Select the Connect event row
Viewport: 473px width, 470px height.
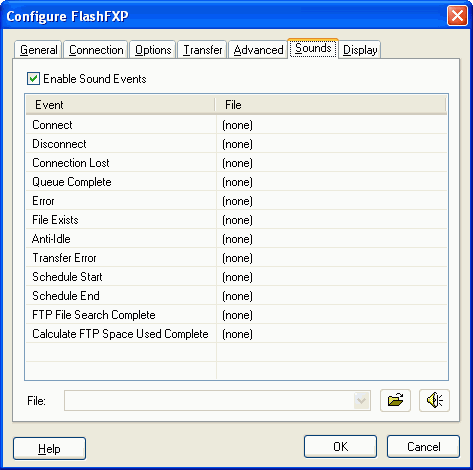(236, 125)
